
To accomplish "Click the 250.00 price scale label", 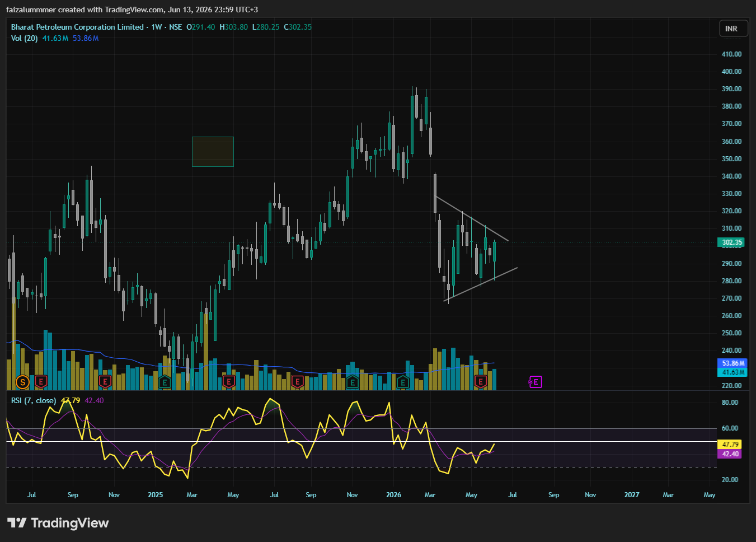I will coord(731,333).
